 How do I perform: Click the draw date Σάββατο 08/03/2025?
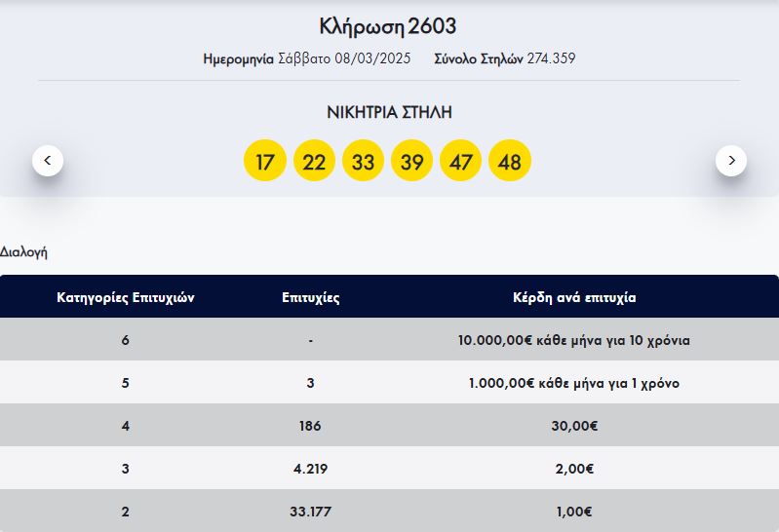pos(344,58)
